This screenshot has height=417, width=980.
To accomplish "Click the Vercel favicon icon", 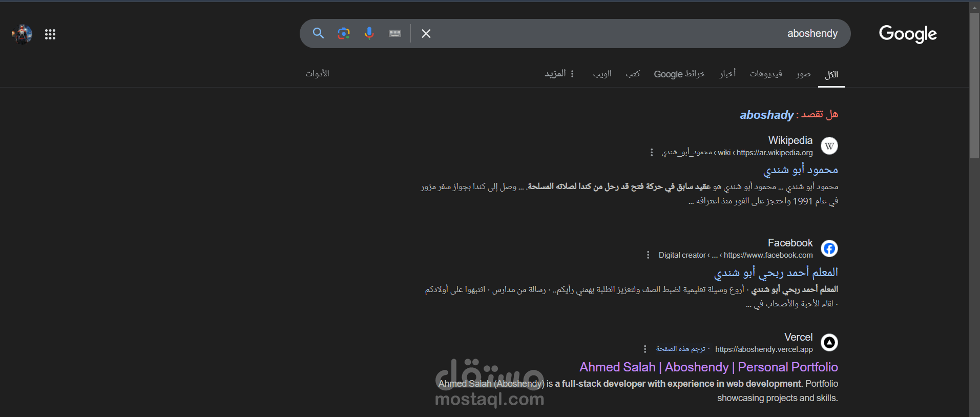I will click(829, 343).
